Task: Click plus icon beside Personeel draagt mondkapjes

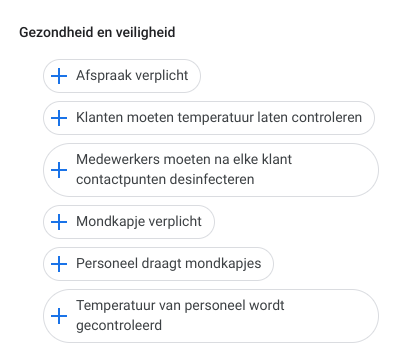Action: [59, 264]
